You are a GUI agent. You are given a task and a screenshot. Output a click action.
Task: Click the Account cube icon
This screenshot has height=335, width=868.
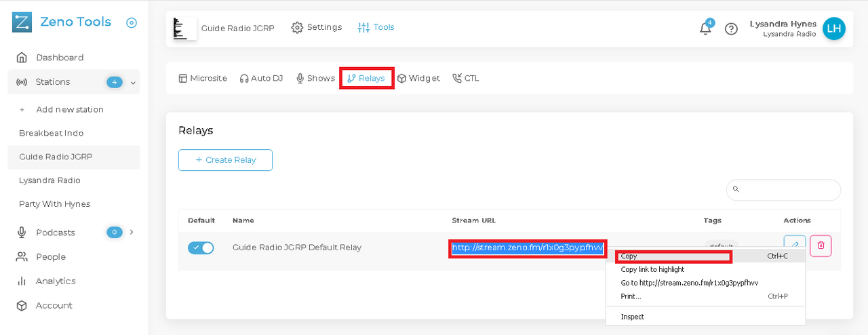22,306
